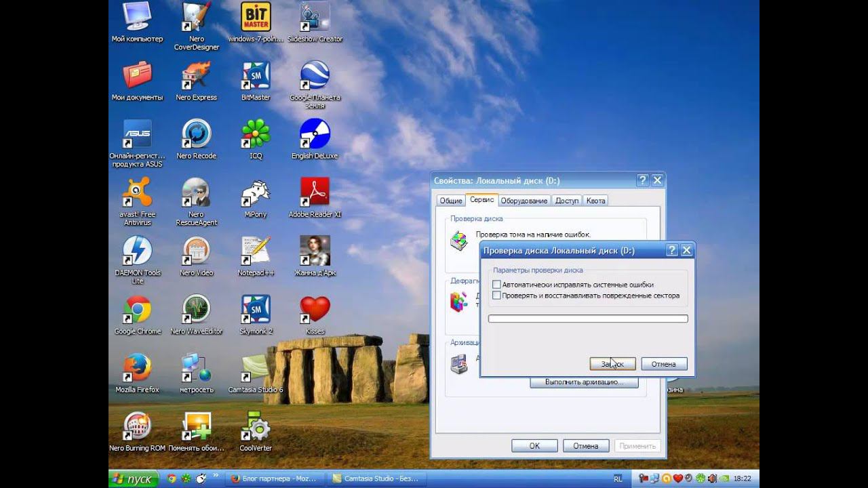Click the Google Chrome desktop shortcut
The image size is (868, 488).
(x=137, y=314)
